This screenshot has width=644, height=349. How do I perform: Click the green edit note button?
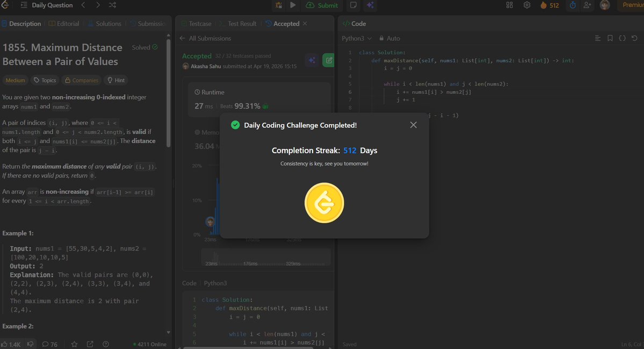[329, 60]
